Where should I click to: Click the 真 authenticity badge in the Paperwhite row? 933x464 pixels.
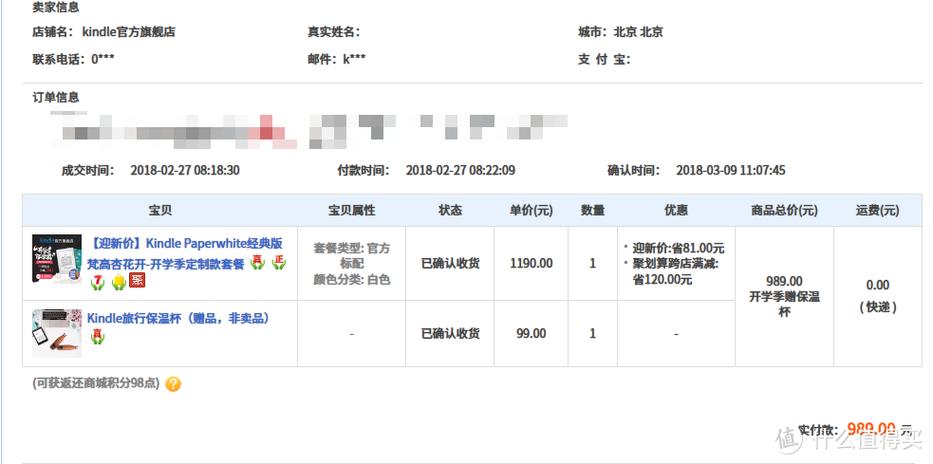257,262
